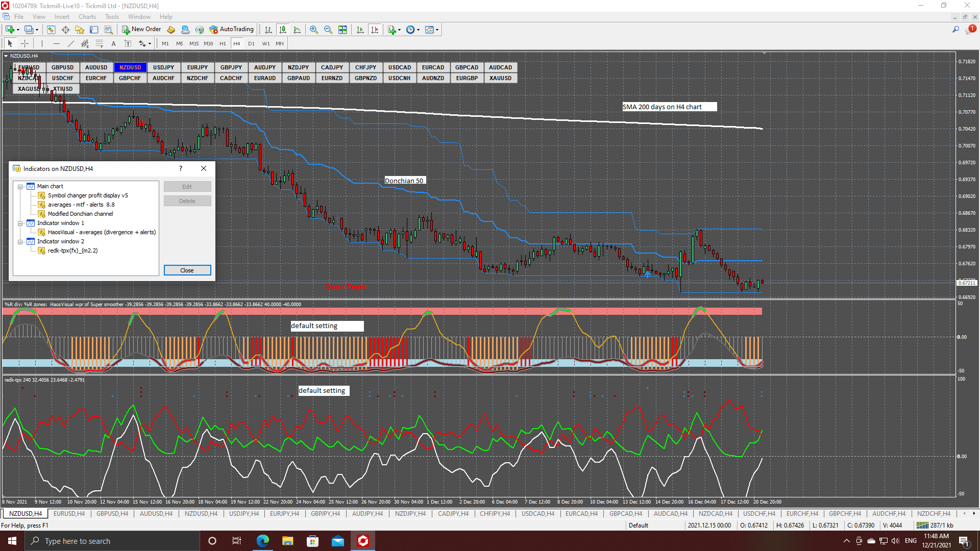Open the Charts menu
The height and width of the screenshot is (551, 980).
pos(87,17)
